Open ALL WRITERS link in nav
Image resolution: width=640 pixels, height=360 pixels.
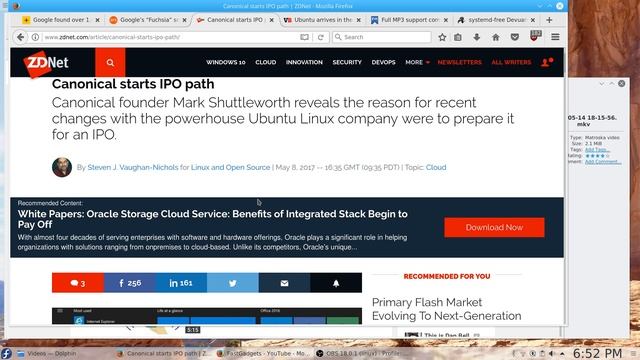(511, 62)
